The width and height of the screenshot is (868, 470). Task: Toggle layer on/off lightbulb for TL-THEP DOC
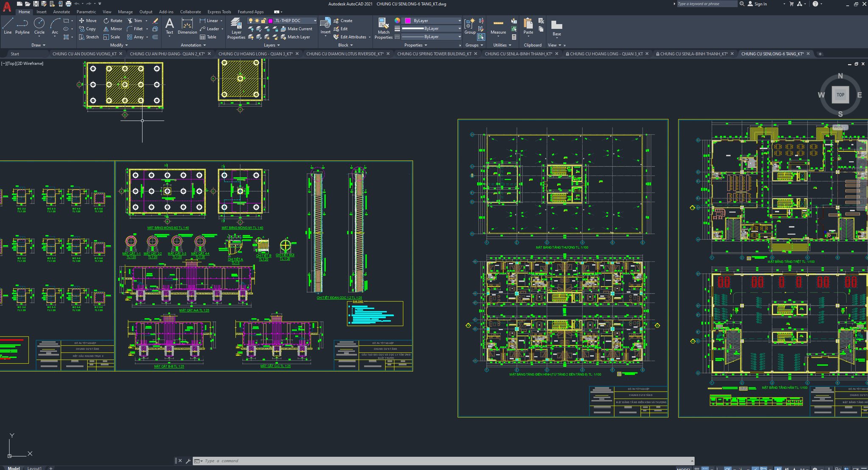coord(250,20)
